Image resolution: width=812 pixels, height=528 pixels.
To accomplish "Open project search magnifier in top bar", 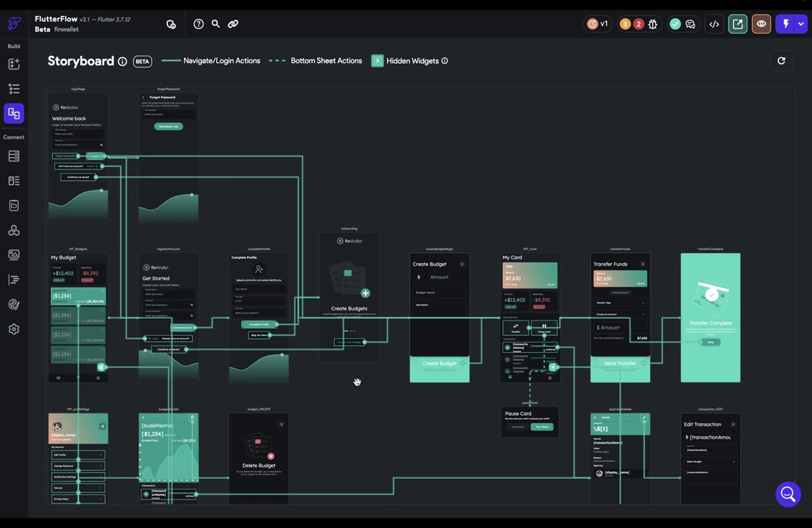I will coord(215,24).
